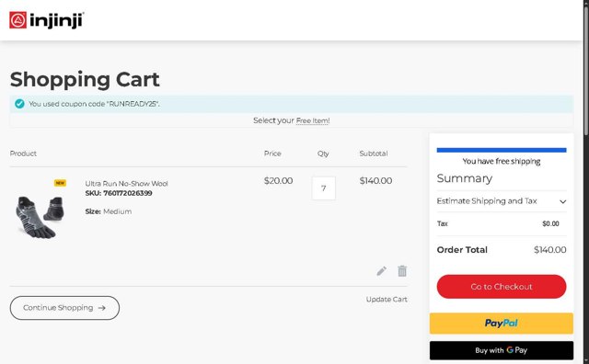Click the Tax $0.00 value
The height and width of the screenshot is (364, 589).
[x=550, y=223]
